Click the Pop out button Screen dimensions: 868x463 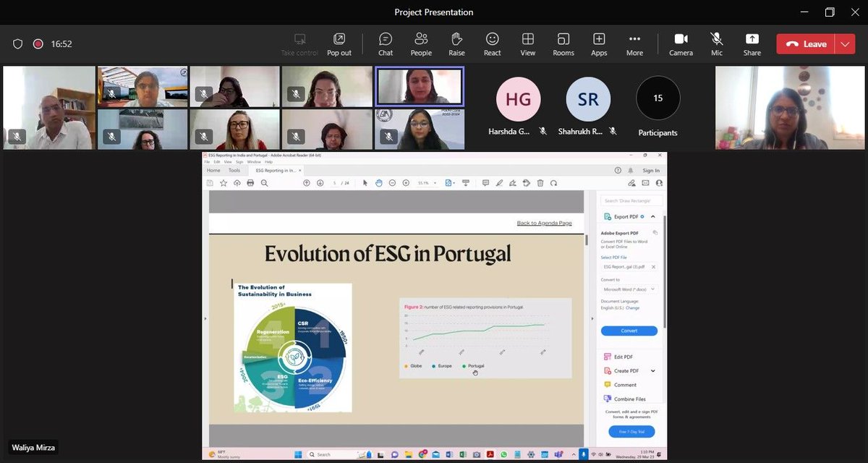pos(339,44)
